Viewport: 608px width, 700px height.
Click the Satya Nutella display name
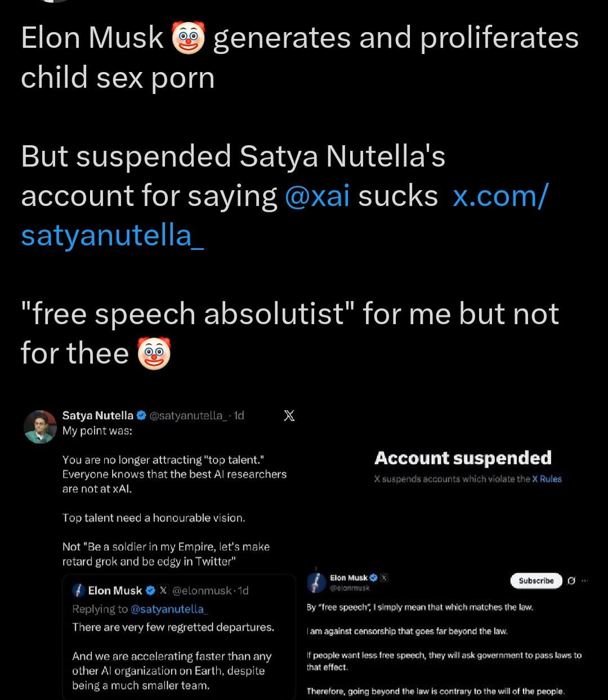98,416
